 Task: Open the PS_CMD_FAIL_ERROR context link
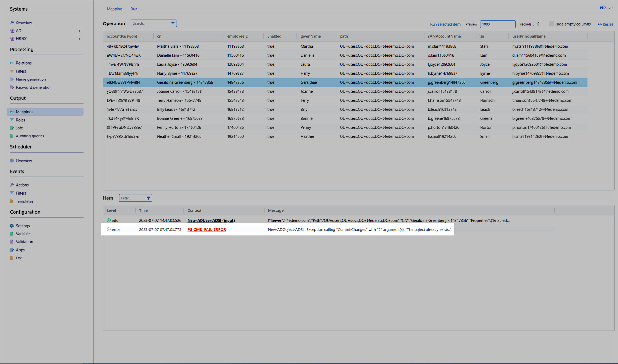click(207, 229)
